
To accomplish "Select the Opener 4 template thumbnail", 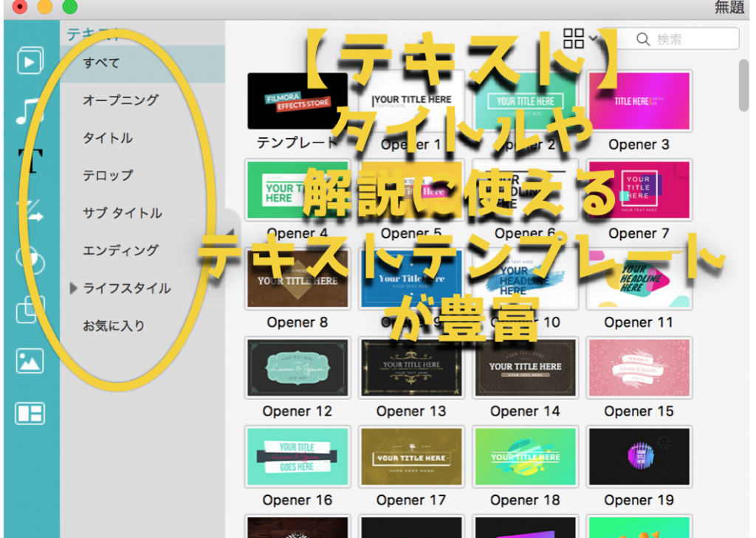I will pyautogui.click(x=298, y=190).
